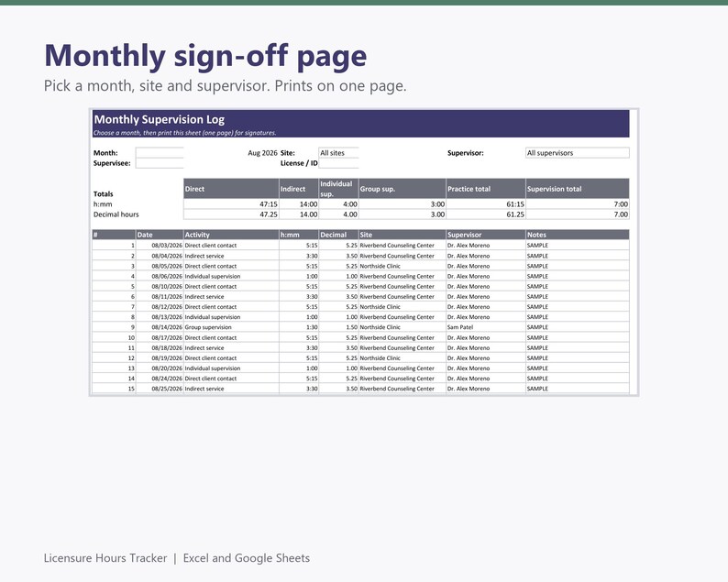Select 'Riverbend Counseling Center' in the 08/25/2026 row
Image resolution: width=728 pixels, height=582 pixels.
click(403, 389)
